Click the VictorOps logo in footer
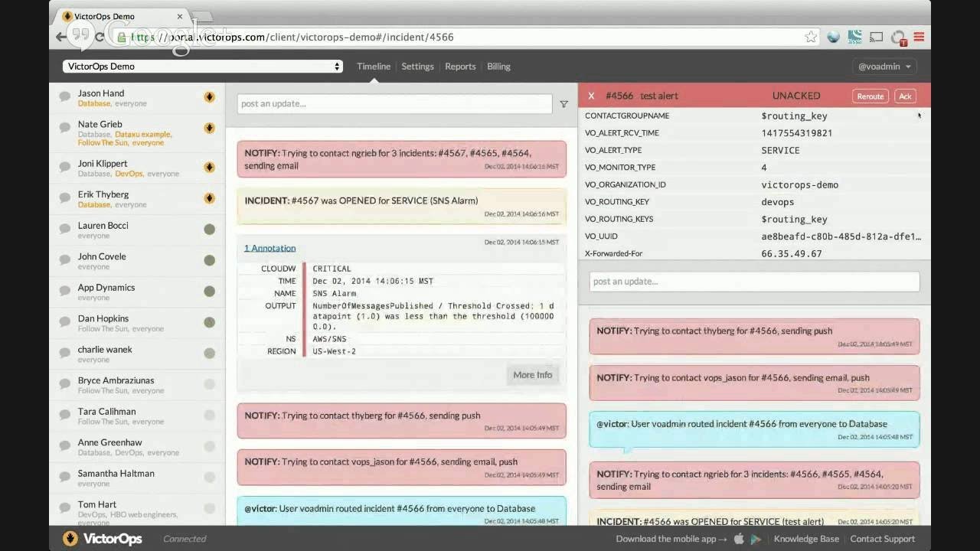 (103, 539)
